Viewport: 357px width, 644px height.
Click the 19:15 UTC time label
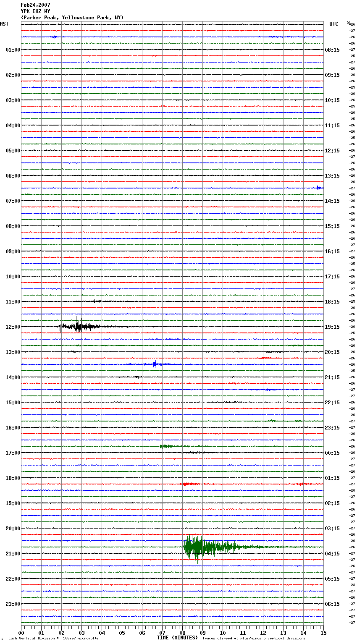tap(332, 327)
